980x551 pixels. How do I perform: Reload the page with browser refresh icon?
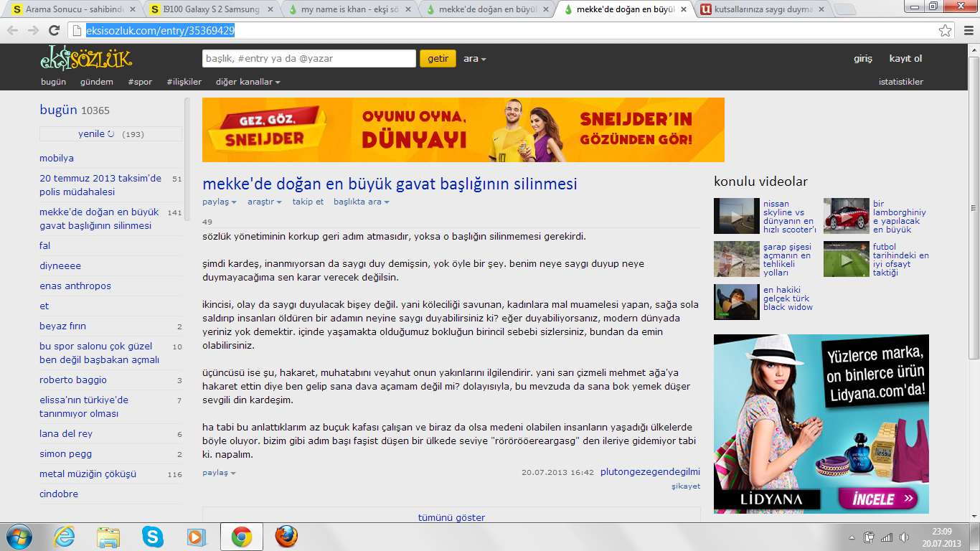pos(54,30)
